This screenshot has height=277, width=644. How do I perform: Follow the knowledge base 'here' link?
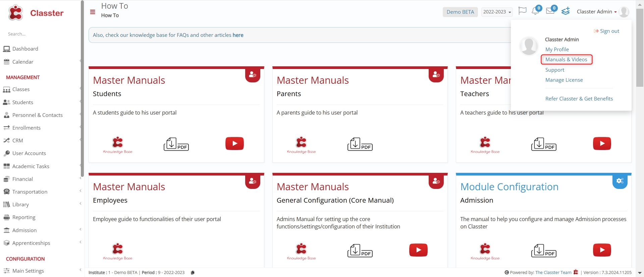click(x=238, y=35)
